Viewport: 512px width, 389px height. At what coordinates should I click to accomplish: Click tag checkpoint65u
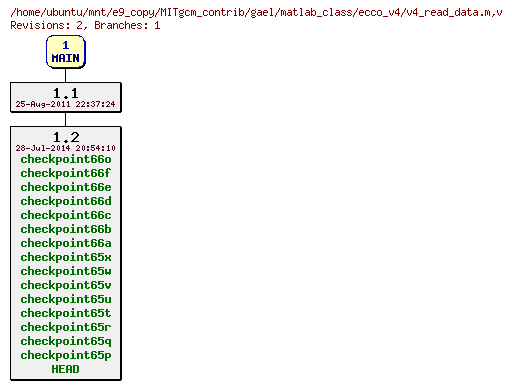click(x=66, y=299)
